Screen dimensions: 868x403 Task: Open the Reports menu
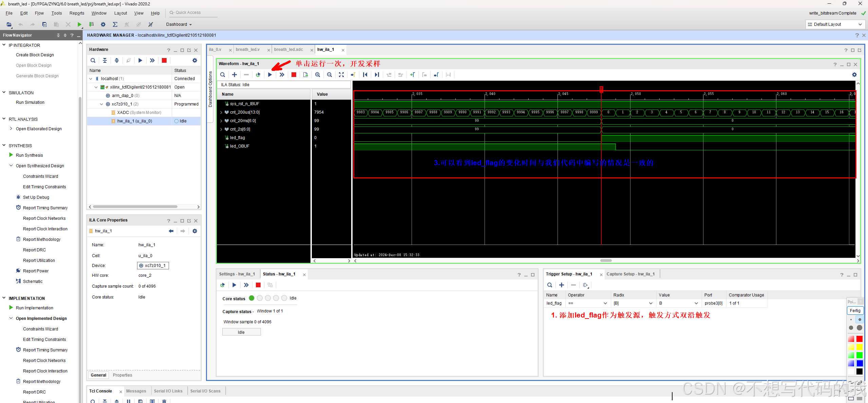click(x=77, y=13)
